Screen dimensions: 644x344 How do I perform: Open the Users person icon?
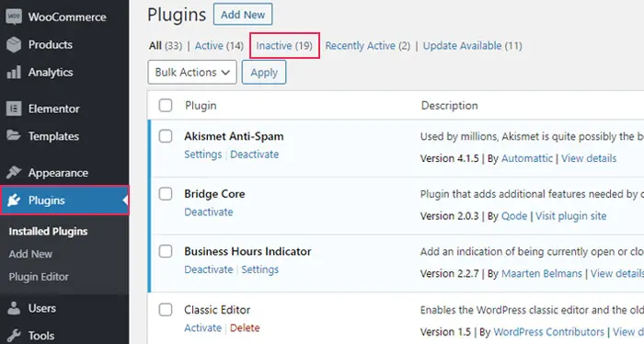coord(14,308)
